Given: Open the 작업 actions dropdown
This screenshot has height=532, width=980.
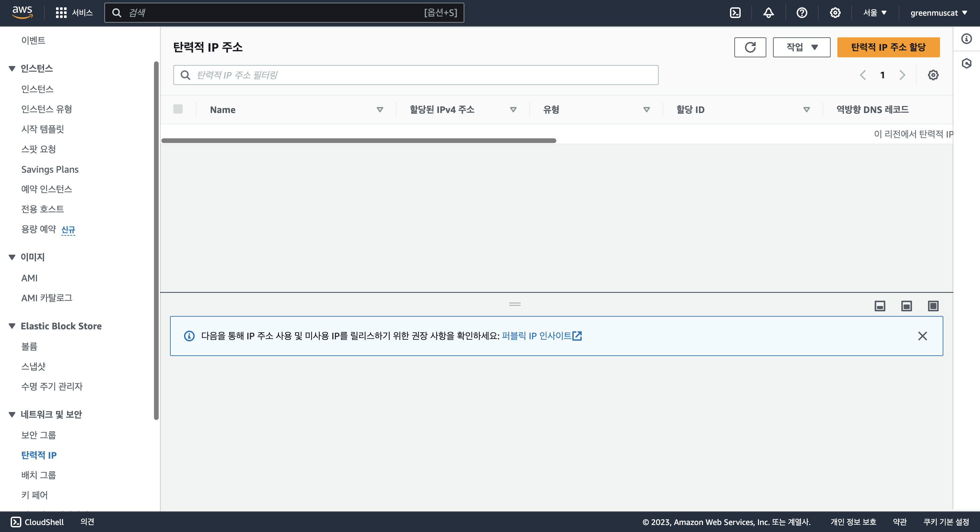Looking at the screenshot, I should point(801,47).
